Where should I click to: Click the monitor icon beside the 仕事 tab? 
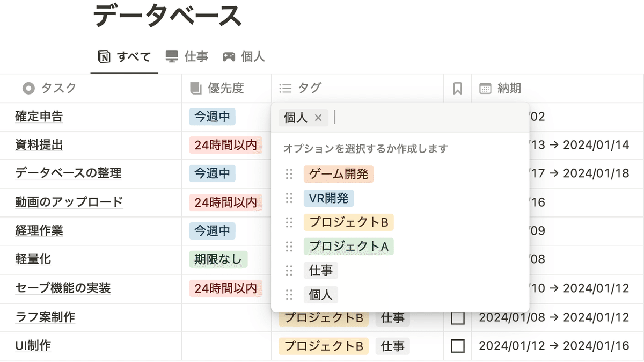pyautogui.click(x=171, y=56)
